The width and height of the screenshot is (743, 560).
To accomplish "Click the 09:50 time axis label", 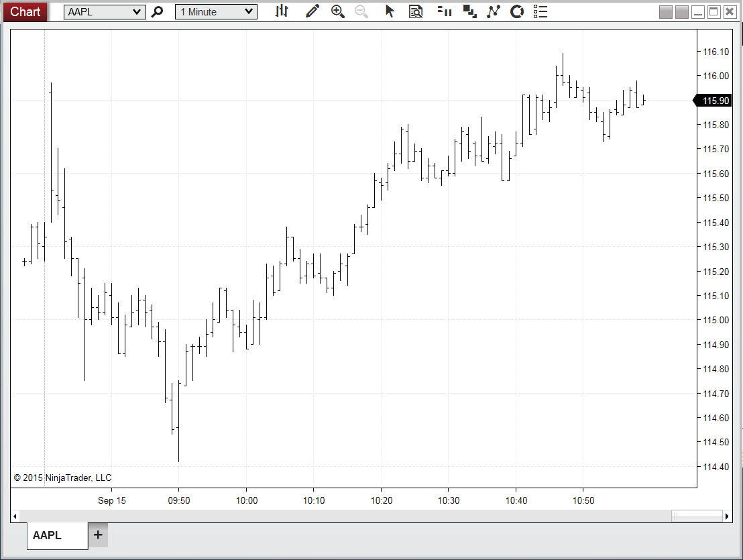I will [179, 501].
